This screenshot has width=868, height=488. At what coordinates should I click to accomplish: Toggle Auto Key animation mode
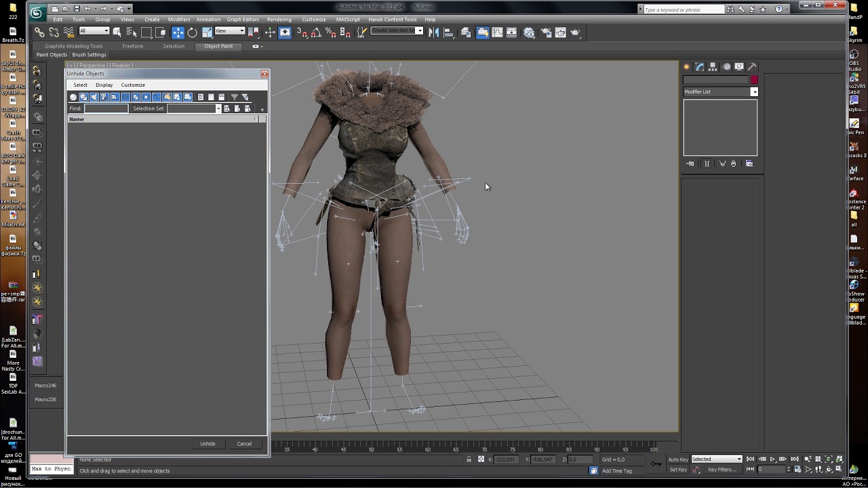point(678,460)
